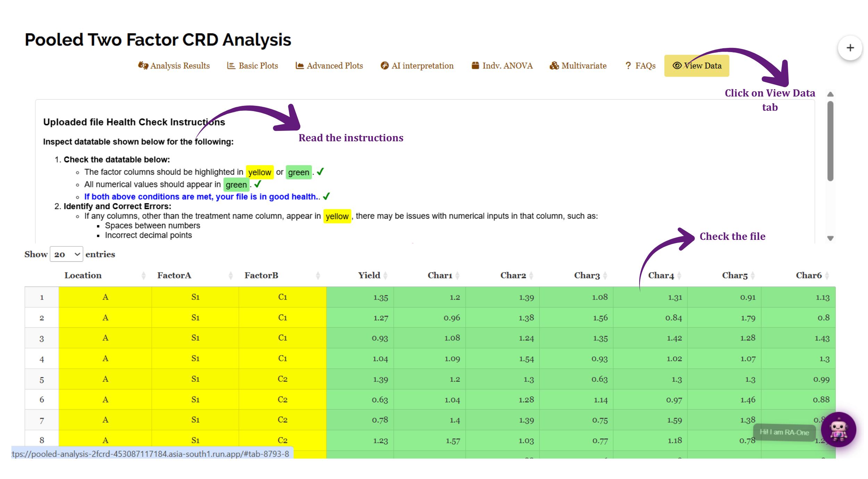Click FactorB cell C2 in row 5
868x479 pixels.
(283, 379)
